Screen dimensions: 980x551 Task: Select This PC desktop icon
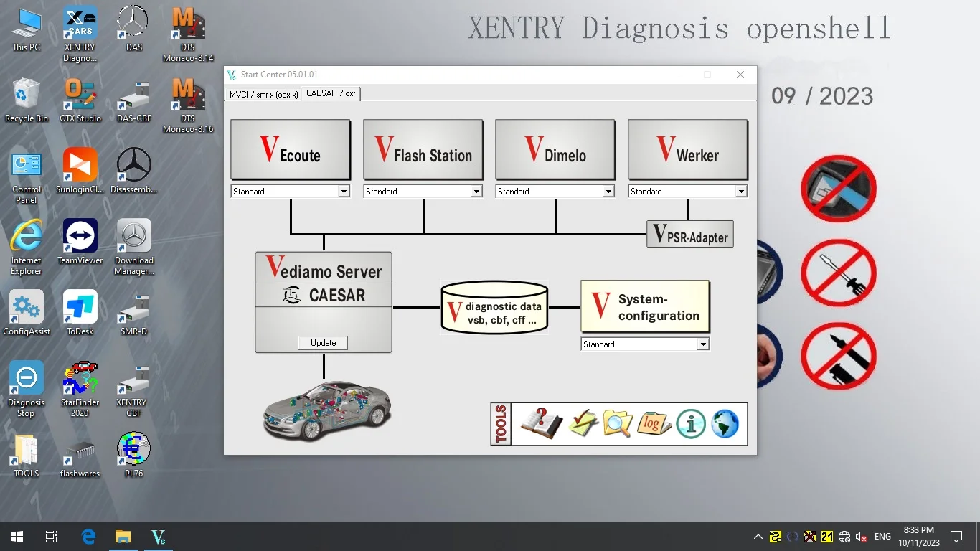pos(27,29)
